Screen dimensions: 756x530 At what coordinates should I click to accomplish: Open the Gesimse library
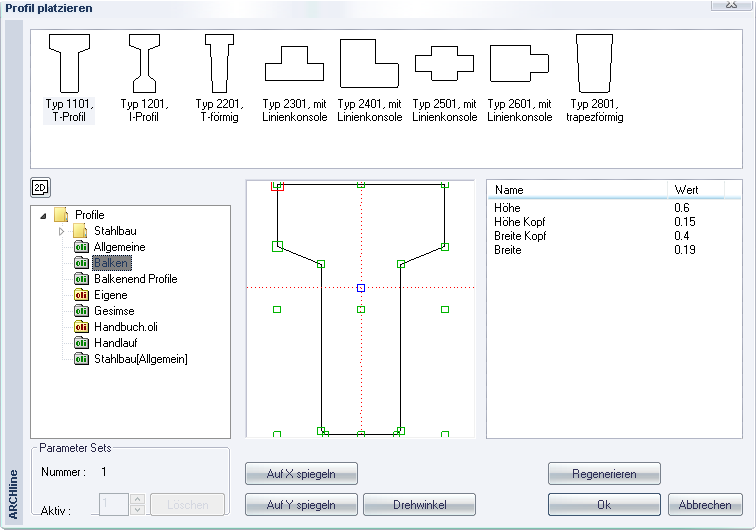tap(114, 311)
